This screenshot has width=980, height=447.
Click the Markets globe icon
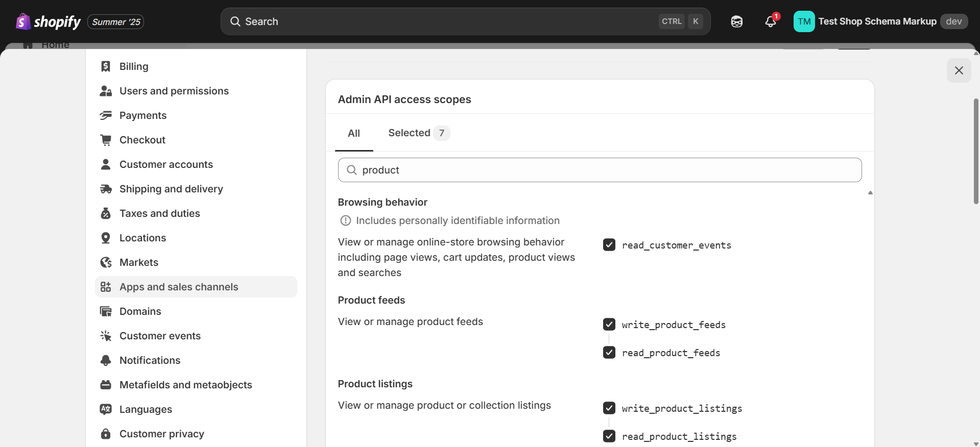coord(106,262)
